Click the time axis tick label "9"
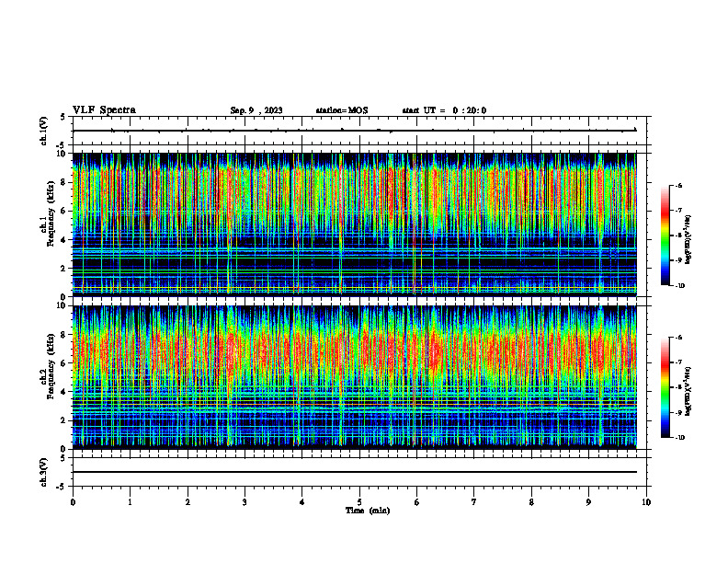Image resolution: width=728 pixels, height=563 pixels. pos(588,502)
